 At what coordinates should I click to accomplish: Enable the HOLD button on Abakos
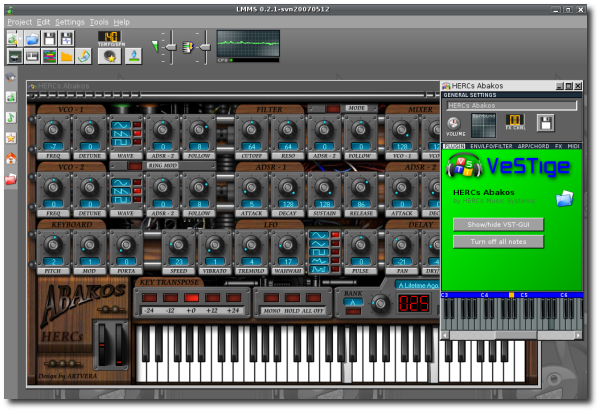(x=292, y=297)
